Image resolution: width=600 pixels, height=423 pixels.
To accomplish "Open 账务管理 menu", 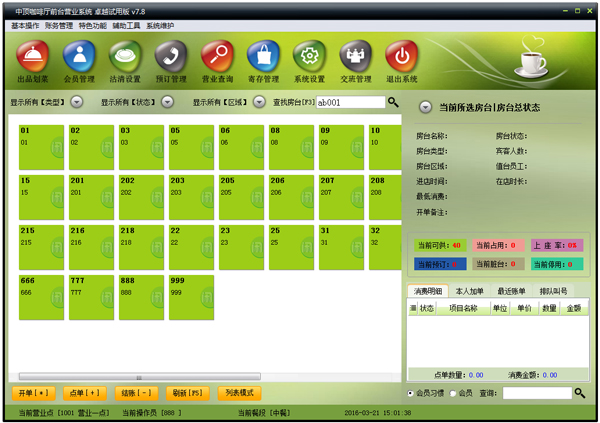I will [59, 26].
